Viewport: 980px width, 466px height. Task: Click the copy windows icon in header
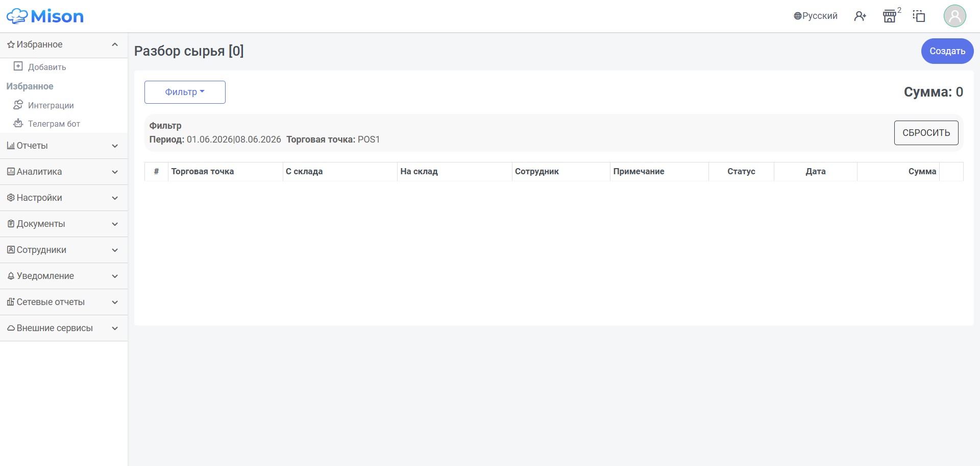click(x=919, y=16)
